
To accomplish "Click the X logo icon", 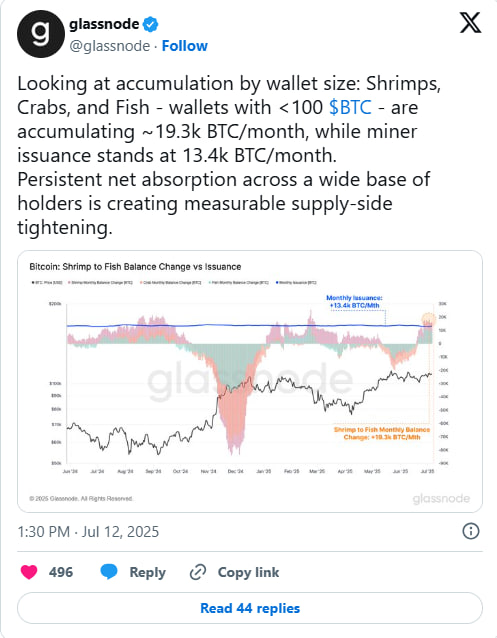I will pyautogui.click(x=471, y=23).
